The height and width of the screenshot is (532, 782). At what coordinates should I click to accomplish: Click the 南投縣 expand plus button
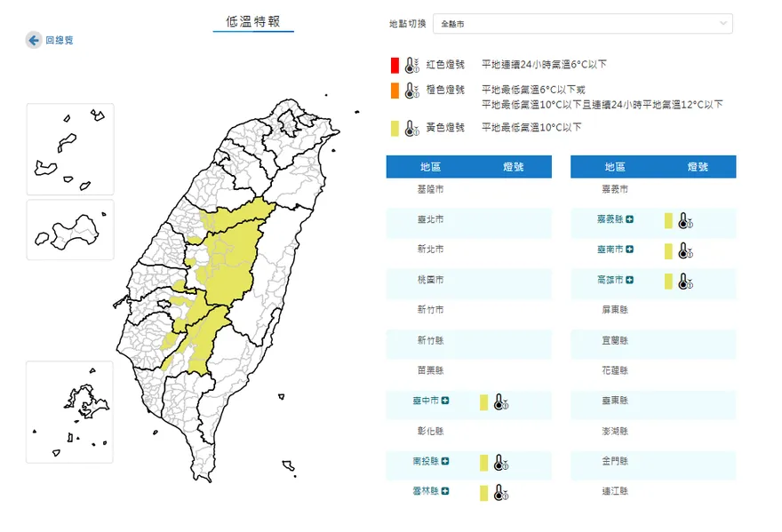(x=444, y=463)
